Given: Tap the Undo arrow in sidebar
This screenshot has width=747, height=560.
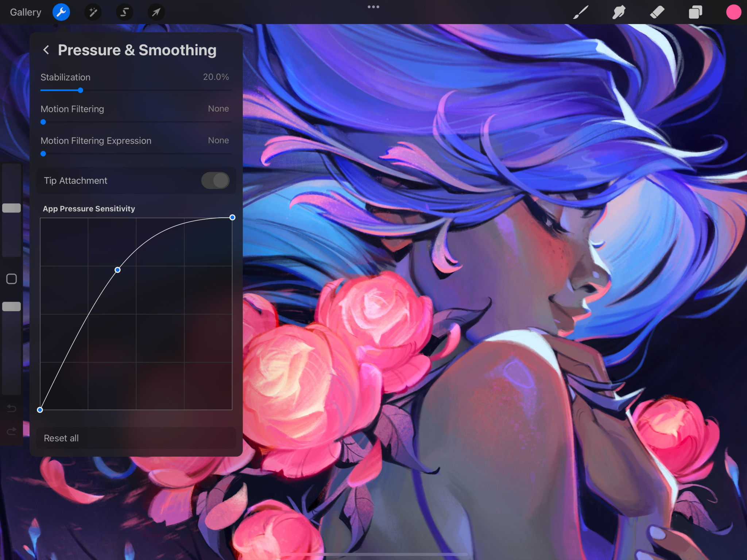Looking at the screenshot, I should coord(11,409).
